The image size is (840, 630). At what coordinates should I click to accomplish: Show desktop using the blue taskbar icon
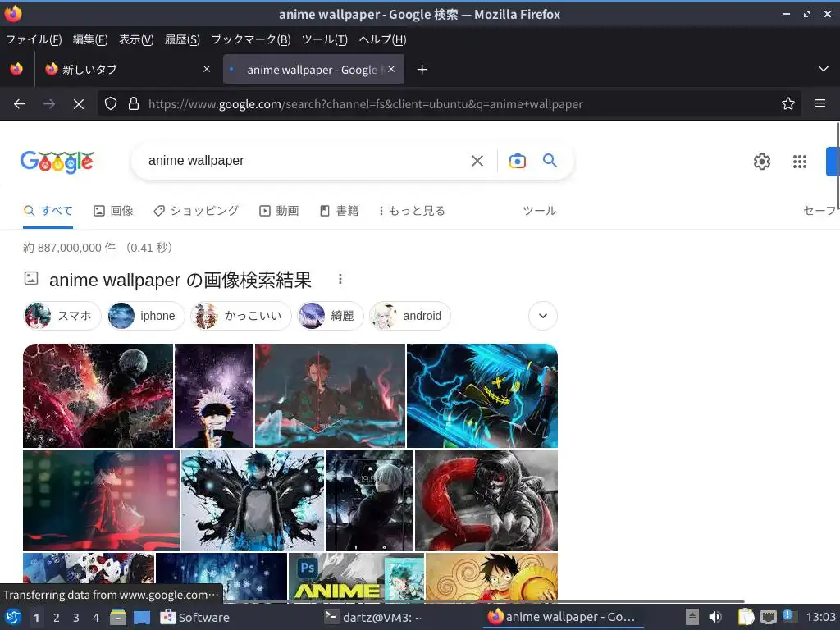pos(141,618)
